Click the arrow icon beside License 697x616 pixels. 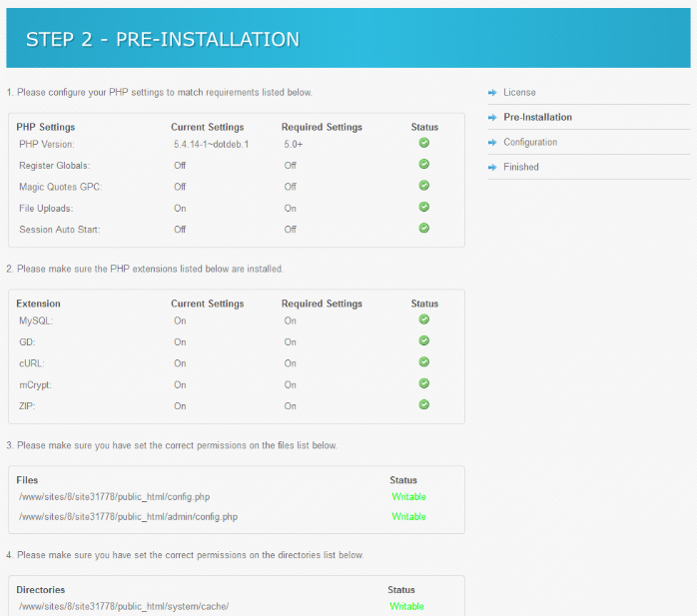click(492, 93)
